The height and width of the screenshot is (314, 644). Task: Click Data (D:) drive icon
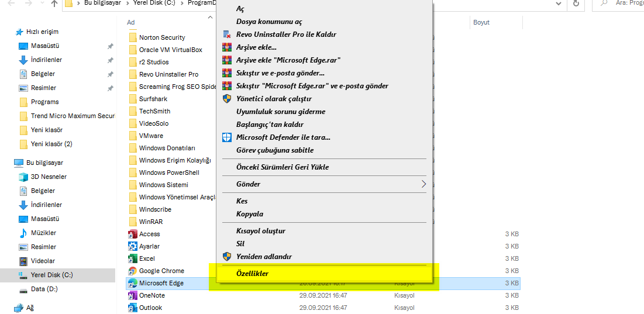[23, 289]
